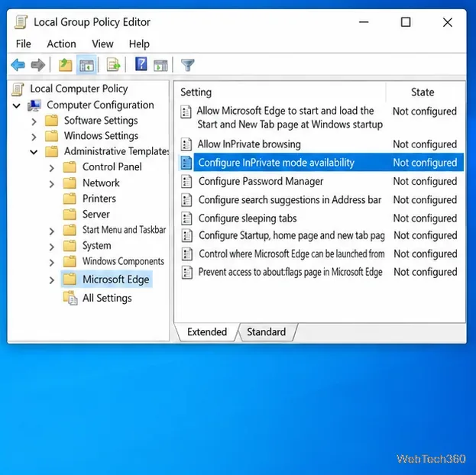Expand the Windows Components node
This screenshot has height=475, width=476.
click(52, 263)
